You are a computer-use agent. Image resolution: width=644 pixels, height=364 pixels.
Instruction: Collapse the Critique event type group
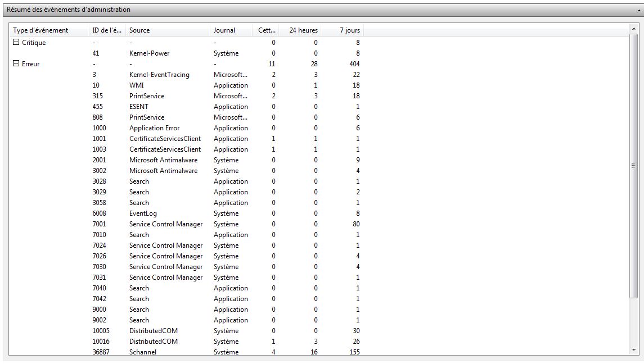[x=16, y=42]
